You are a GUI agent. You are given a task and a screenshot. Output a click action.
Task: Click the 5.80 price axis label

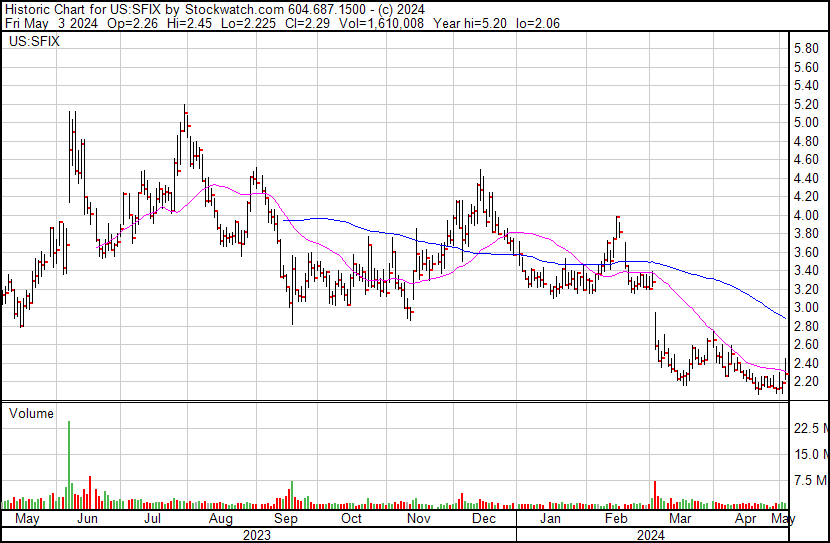tap(806, 48)
